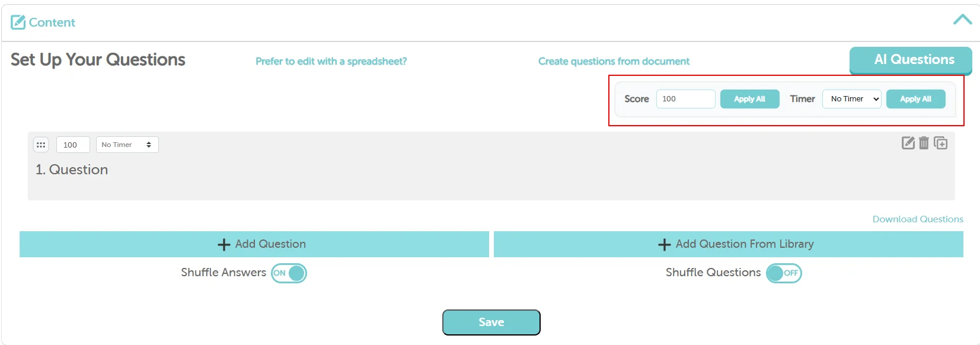The image size is (980, 345).
Task: Enable Shuffle Questions
Action: [x=784, y=273]
